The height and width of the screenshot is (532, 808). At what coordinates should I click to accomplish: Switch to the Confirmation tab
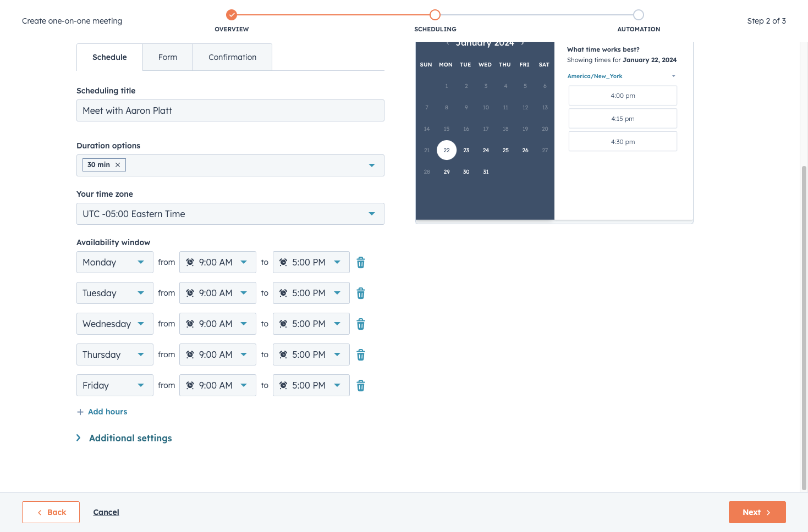(233, 57)
